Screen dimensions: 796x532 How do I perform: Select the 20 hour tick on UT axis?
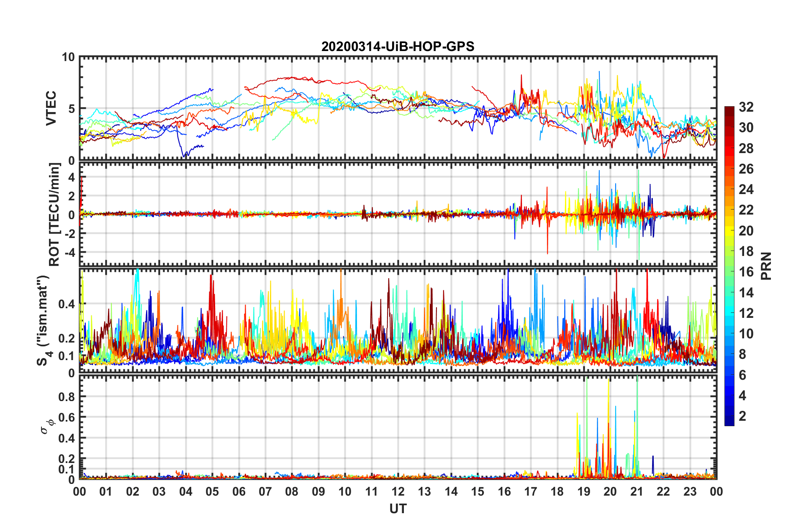coord(610,492)
